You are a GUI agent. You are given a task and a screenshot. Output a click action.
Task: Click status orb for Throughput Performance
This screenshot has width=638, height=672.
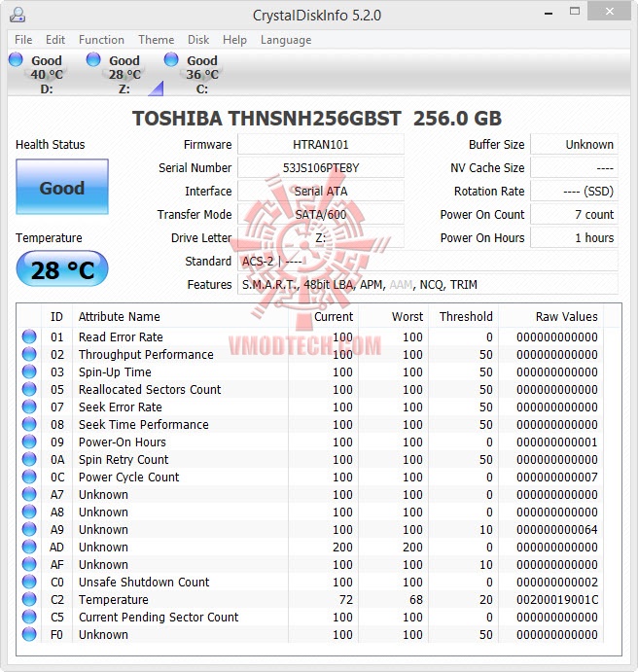(29, 354)
